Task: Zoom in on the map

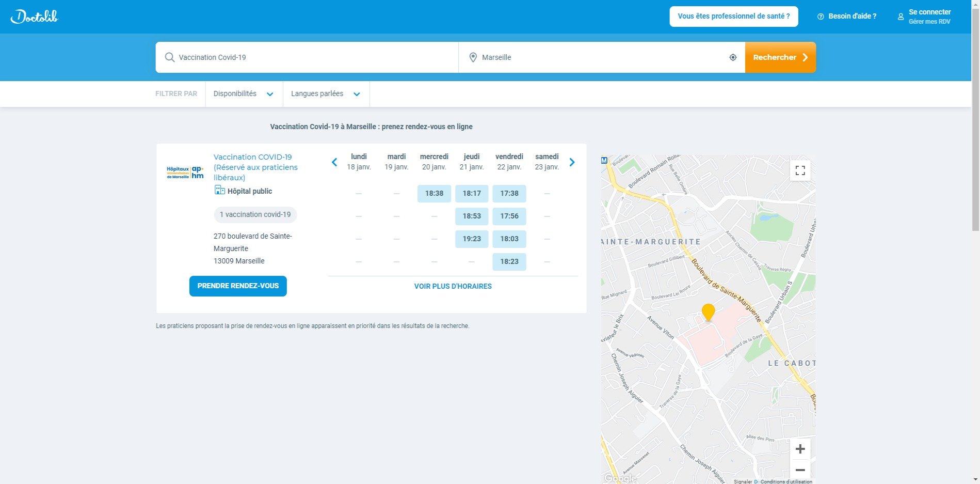Action: pyautogui.click(x=800, y=449)
